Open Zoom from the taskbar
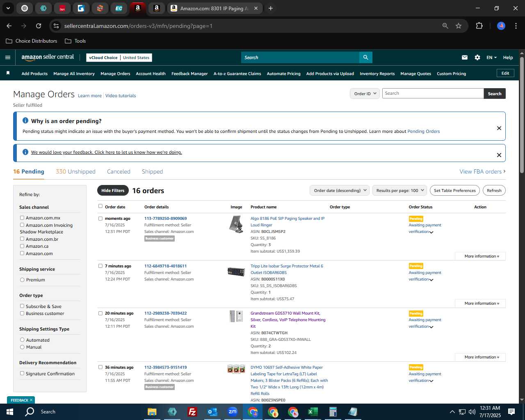This screenshot has width=525, height=420. coord(233,412)
